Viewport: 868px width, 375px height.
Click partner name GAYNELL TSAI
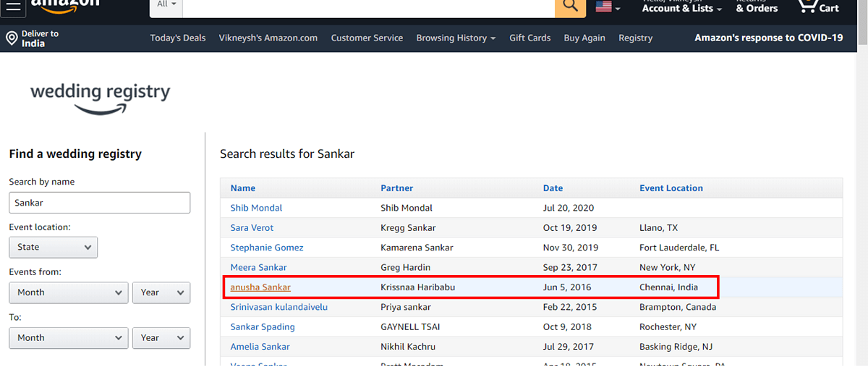[410, 326]
